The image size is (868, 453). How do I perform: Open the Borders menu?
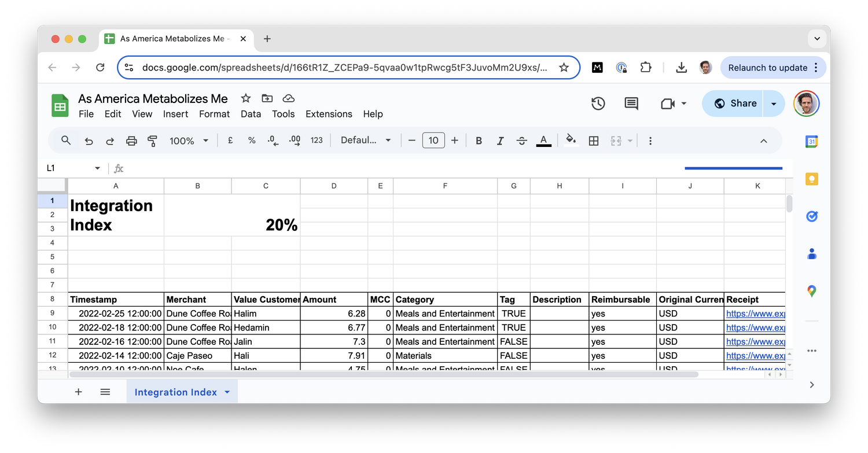click(593, 140)
